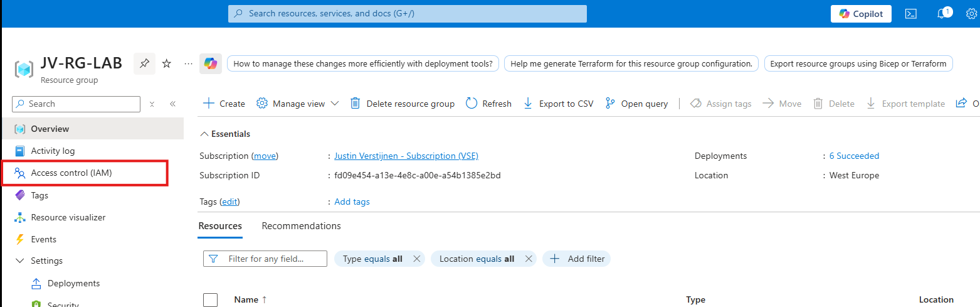Focus the Filter for any field box
The width and height of the screenshot is (980, 307).
265,259
